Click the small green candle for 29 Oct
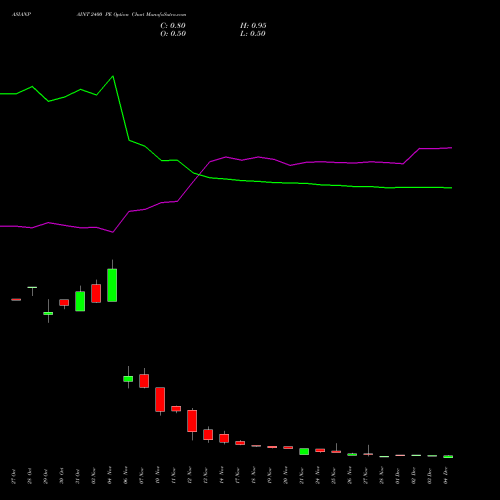This screenshot has height=500, width=500. click(x=48, y=313)
